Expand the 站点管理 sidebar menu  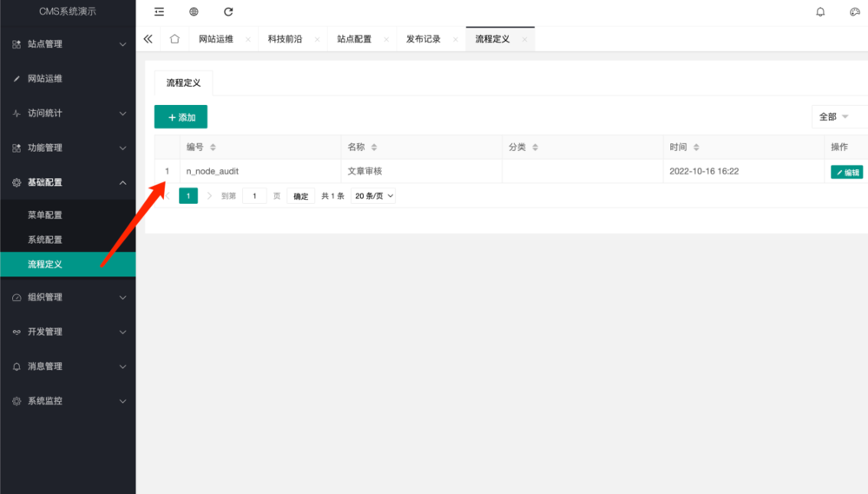pyautogui.click(x=68, y=43)
